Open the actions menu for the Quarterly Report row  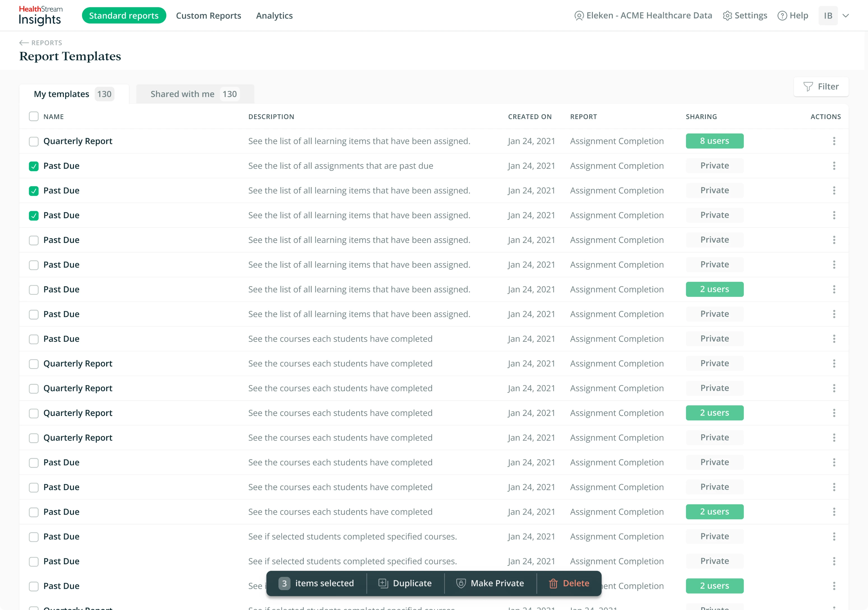(834, 141)
